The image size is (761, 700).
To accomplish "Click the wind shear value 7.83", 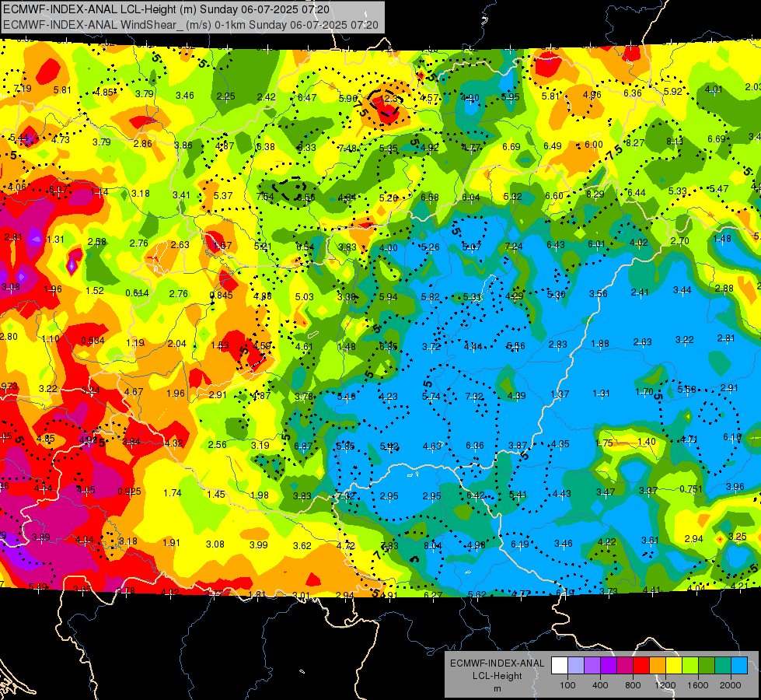I will pyautogui.click(x=389, y=545).
